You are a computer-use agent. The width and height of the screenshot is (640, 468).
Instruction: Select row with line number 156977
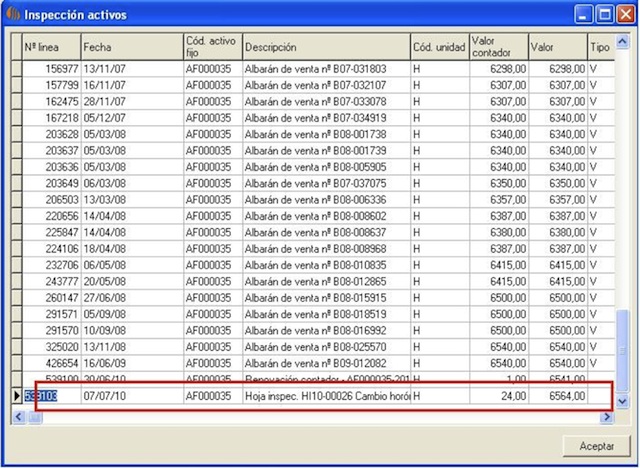(x=51, y=69)
